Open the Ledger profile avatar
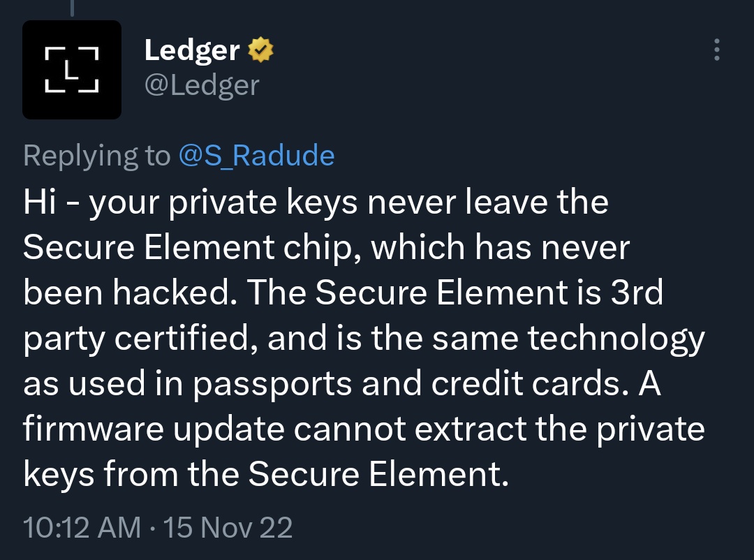 tap(72, 70)
